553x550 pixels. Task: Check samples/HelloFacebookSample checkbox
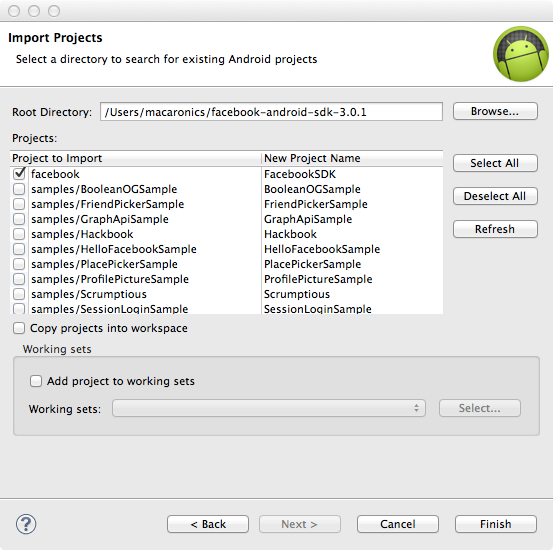pyautogui.click(x=19, y=249)
